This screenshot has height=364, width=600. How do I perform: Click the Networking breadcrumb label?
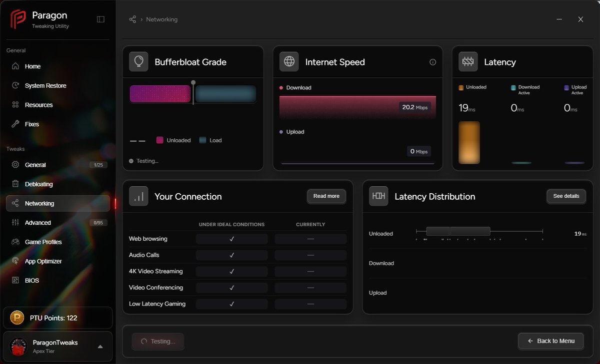[x=161, y=19]
